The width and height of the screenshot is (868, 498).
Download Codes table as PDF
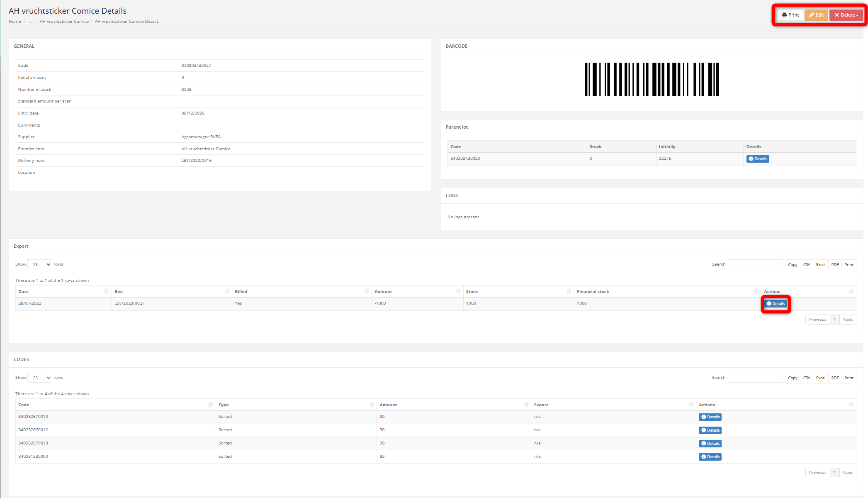tap(835, 378)
